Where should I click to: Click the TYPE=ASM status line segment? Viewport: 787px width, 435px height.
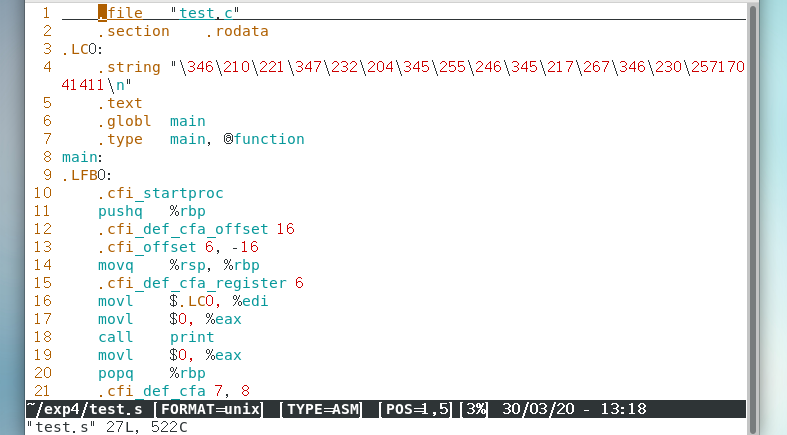322,409
